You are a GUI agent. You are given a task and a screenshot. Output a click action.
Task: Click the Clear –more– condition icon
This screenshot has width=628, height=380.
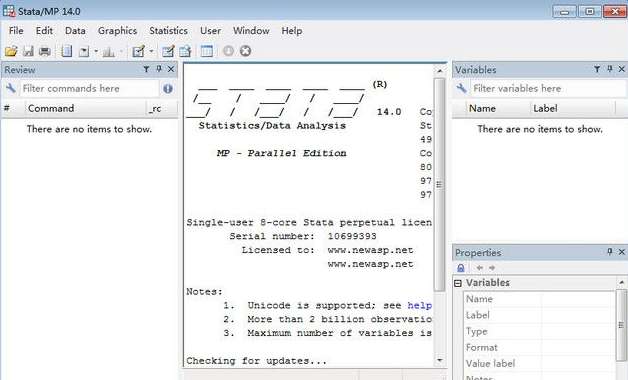228,51
